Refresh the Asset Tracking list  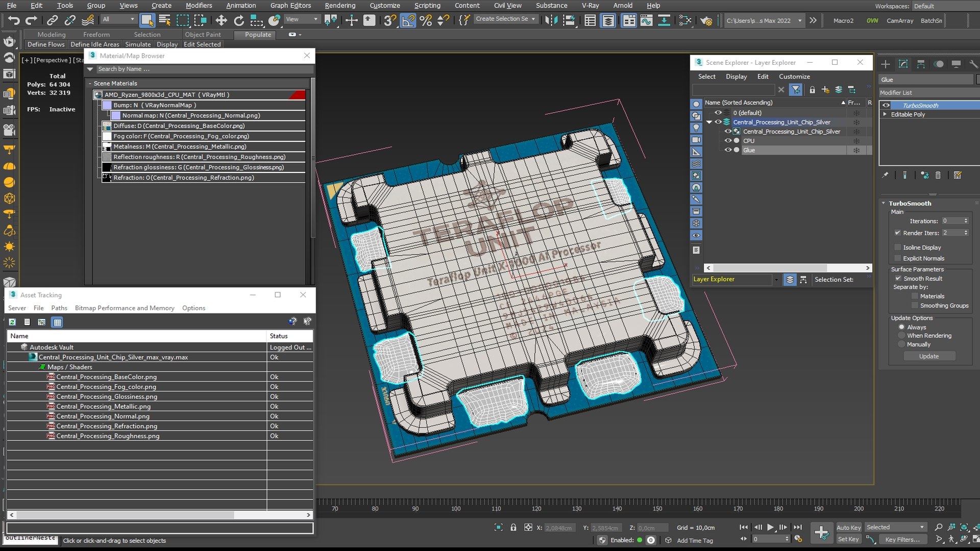tap(12, 322)
